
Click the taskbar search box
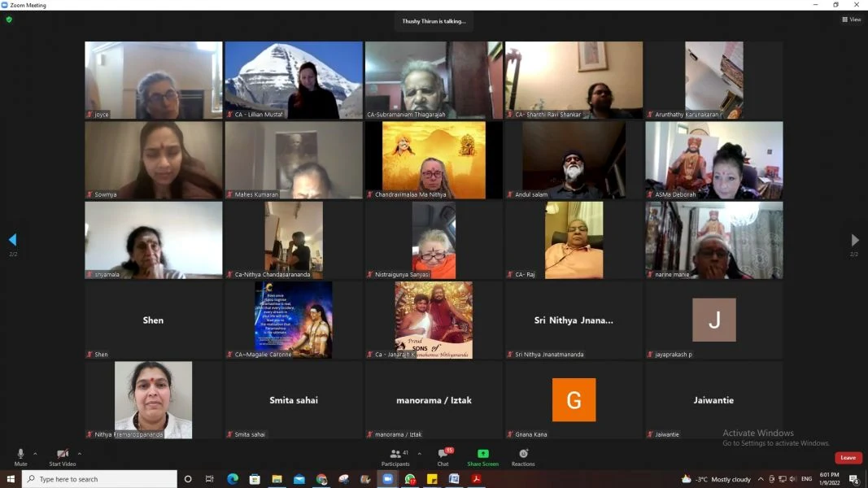pos(99,479)
